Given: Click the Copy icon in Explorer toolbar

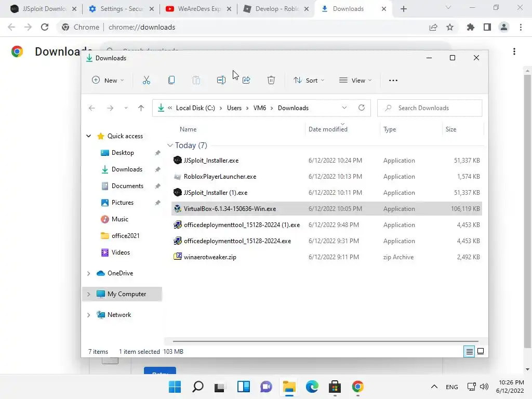Looking at the screenshot, I should coord(171,81).
